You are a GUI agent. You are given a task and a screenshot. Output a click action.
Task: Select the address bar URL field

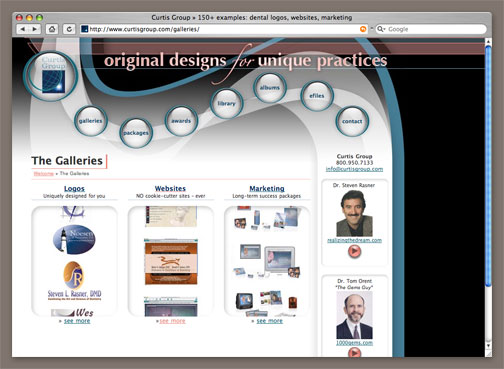[x=223, y=29]
